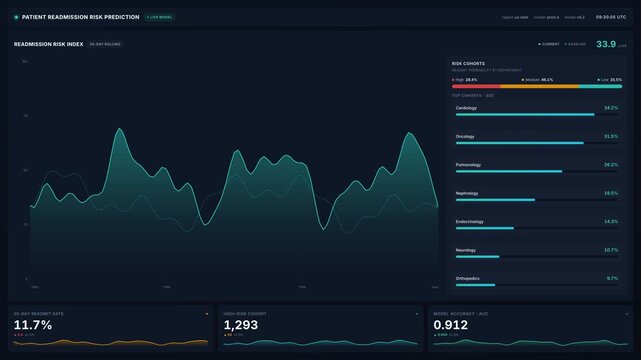Click the Neurology 10.7% value
This screenshot has height=360, width=641.
pos(611,250)
